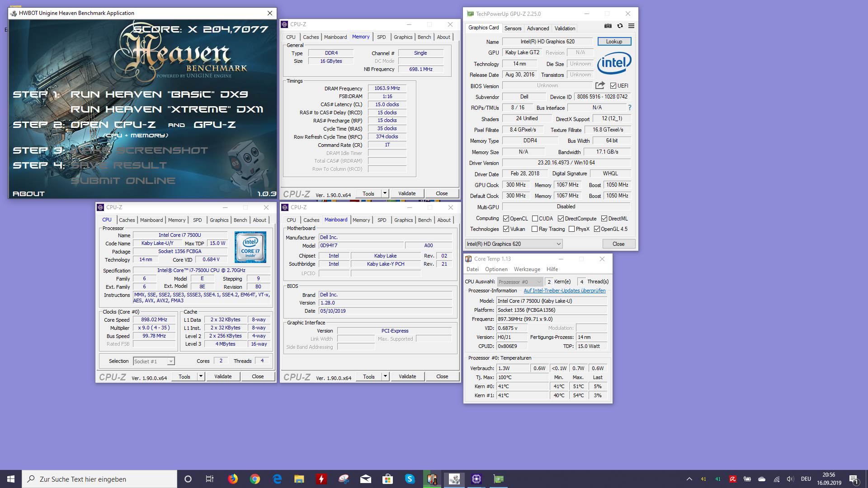Click the HWBOT Heaven taskbar icon

tap(454, 479)
